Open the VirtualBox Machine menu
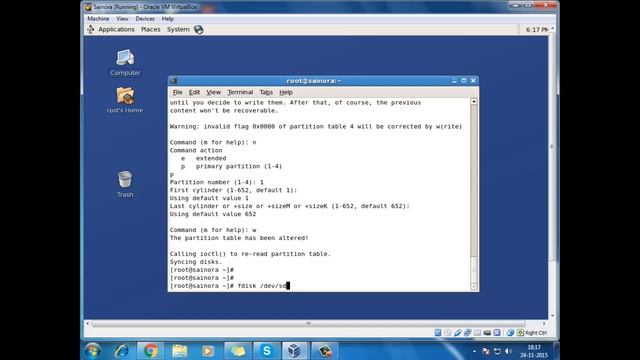This screenshot has height=360, width=640. (98, 19)
